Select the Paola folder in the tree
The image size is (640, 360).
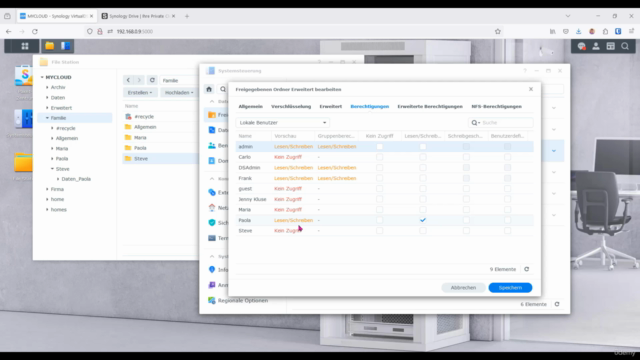click(x=62, y=159)
